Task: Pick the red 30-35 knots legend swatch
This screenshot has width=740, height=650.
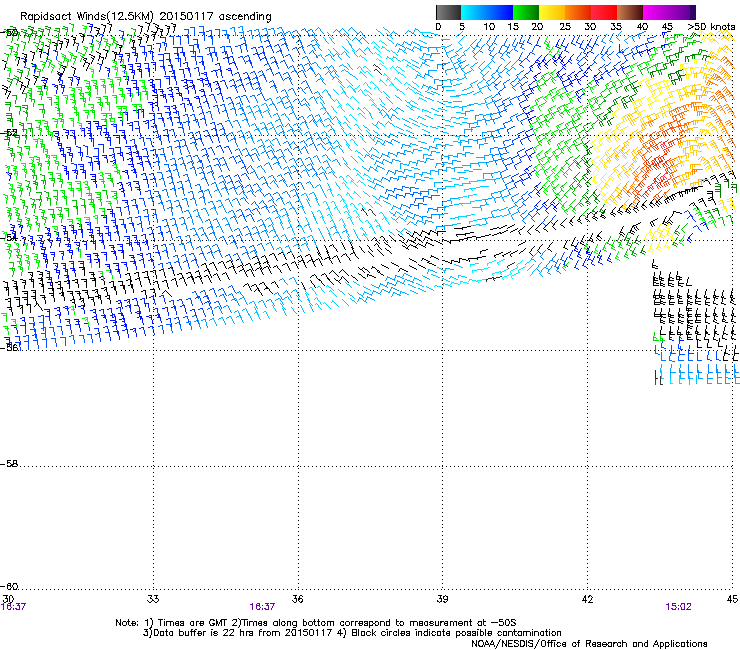Action: [x=604, y=12]
